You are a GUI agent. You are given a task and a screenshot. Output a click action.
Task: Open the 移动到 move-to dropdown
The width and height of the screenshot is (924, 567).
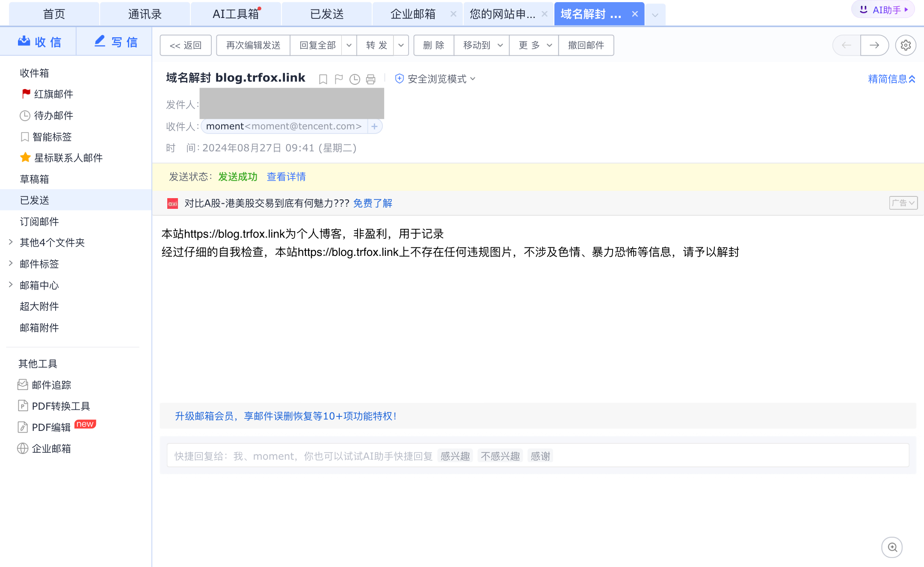tap(481, 45)
